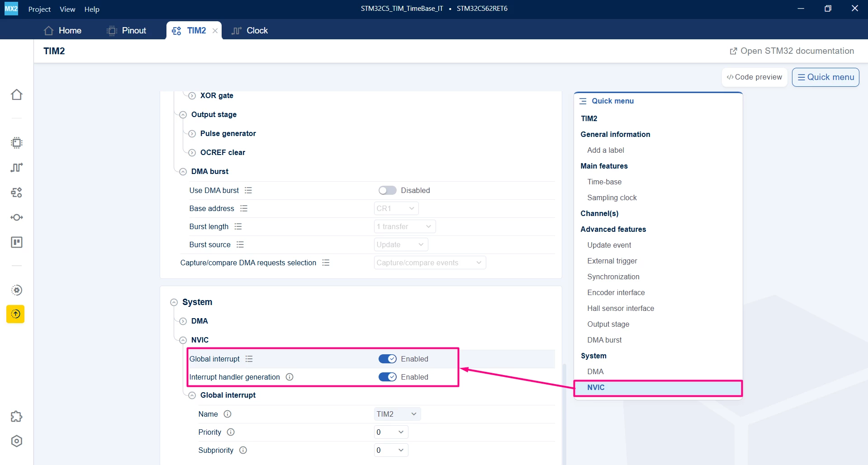Image resolution: width=868 pixels, height=465 pixels.
Task: Open the clock waveform icon in sidebar
Action: click(x=17, y=168)
